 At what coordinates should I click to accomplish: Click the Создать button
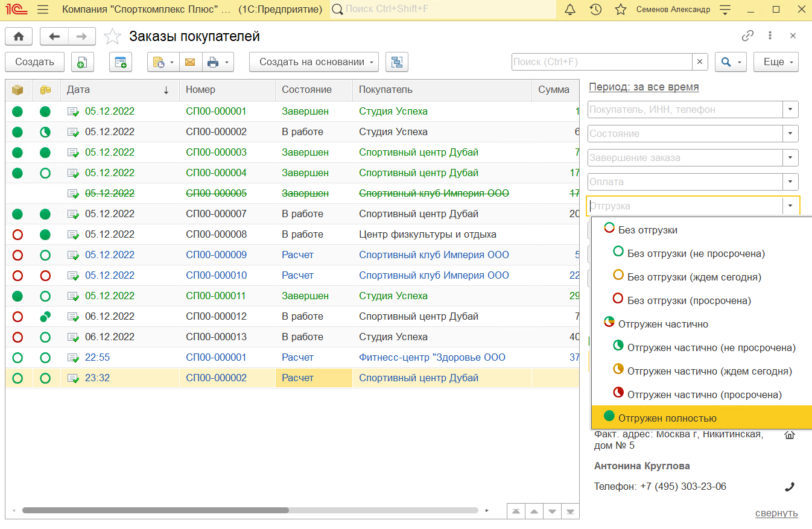click(34, 62)
